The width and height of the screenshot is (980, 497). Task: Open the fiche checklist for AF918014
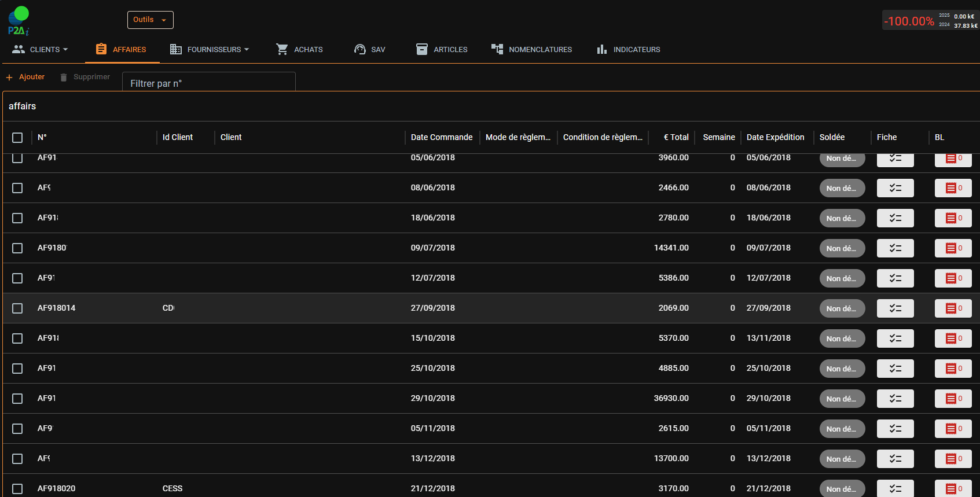895,308
